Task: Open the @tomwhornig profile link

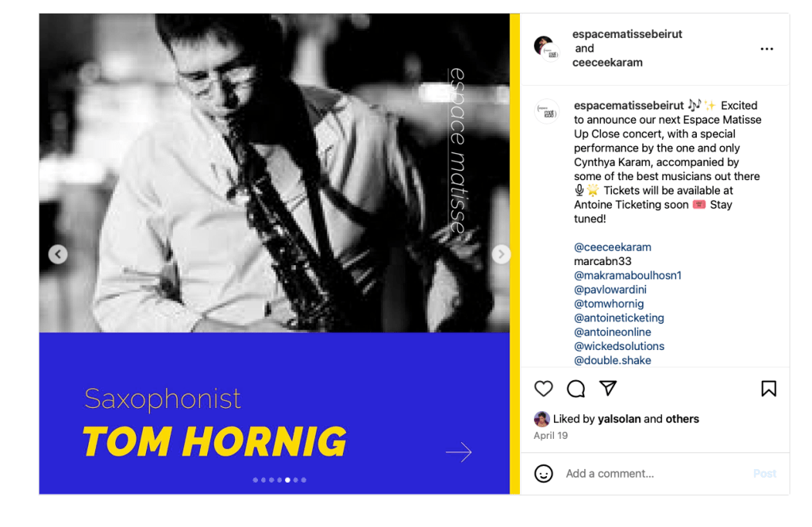Action: click(609, 304)
